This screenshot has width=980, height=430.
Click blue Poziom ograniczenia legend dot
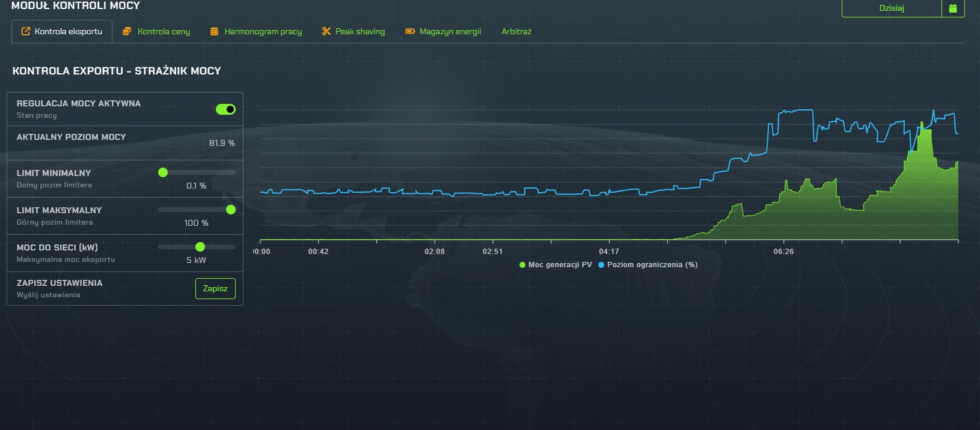click(x=601, y=265)
